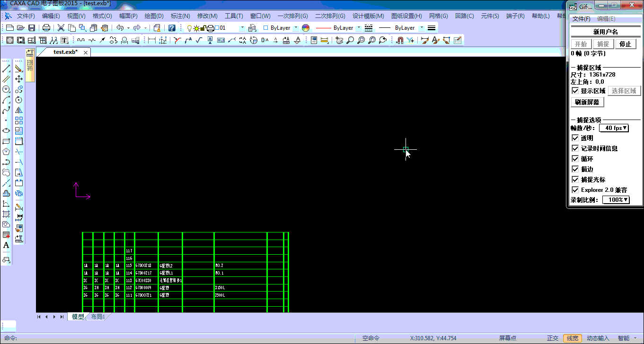Screen dimensions: 644x344
Task: Select the Array tool grid icon
Action: coord(19,120)
